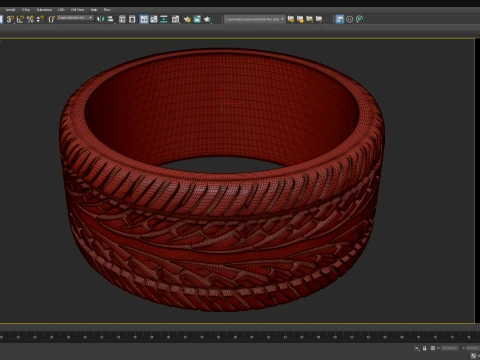
Task: Open the Civil View menu
Action: click(77, 10)
